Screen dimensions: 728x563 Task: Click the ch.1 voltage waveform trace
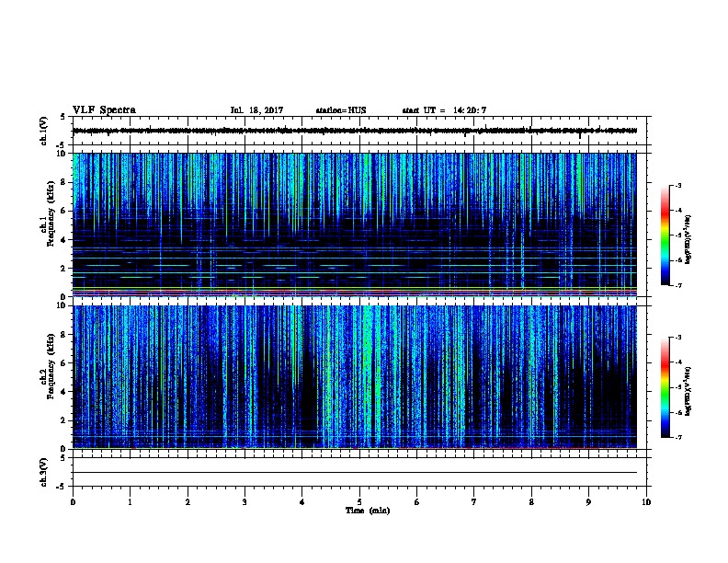(355, 131)
